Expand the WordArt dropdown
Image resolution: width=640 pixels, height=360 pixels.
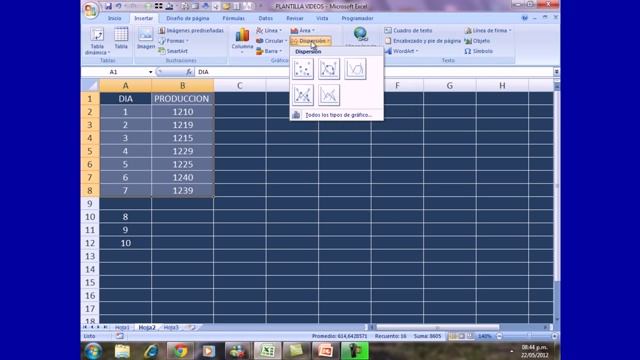point(417,51)
